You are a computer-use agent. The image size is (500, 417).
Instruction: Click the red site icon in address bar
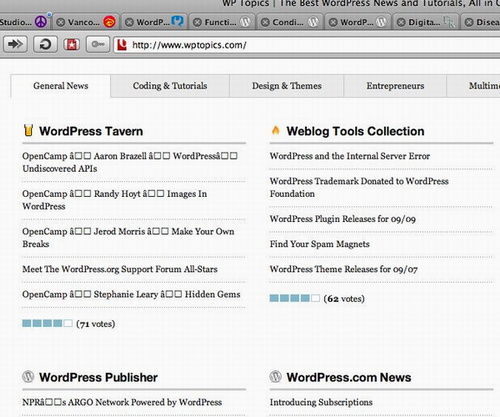(122, 45)
